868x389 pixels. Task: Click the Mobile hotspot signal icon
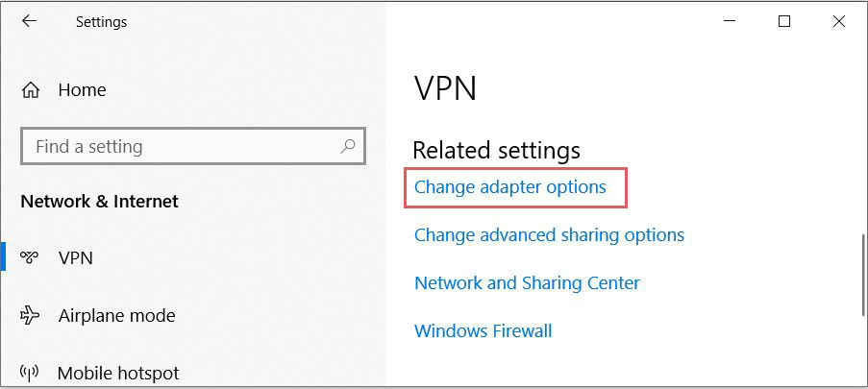click(x=29, y=373)
